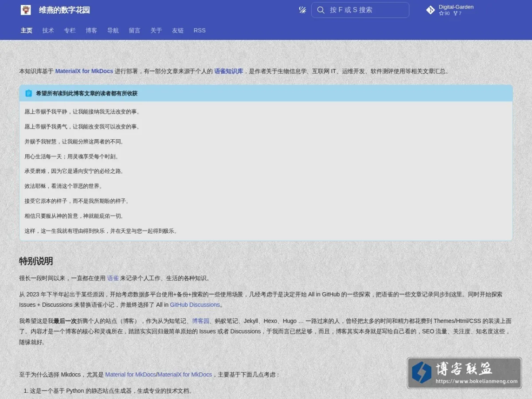Open the Digital-Garden git repository icon
This screenshot has width=532, height=399.
click(430, 10)
